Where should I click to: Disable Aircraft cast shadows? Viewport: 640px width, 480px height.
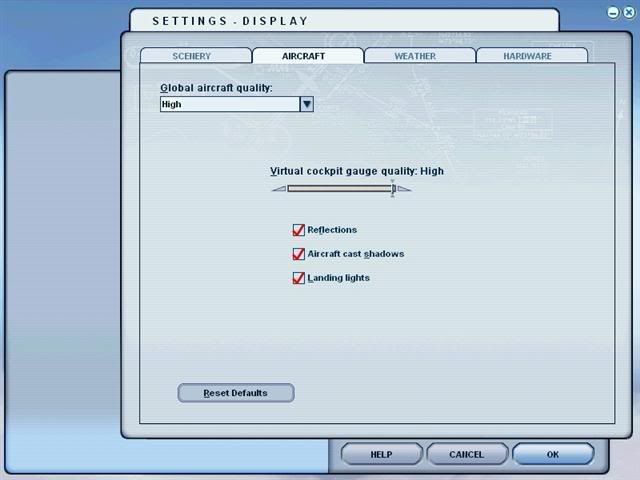click(298, 254)
